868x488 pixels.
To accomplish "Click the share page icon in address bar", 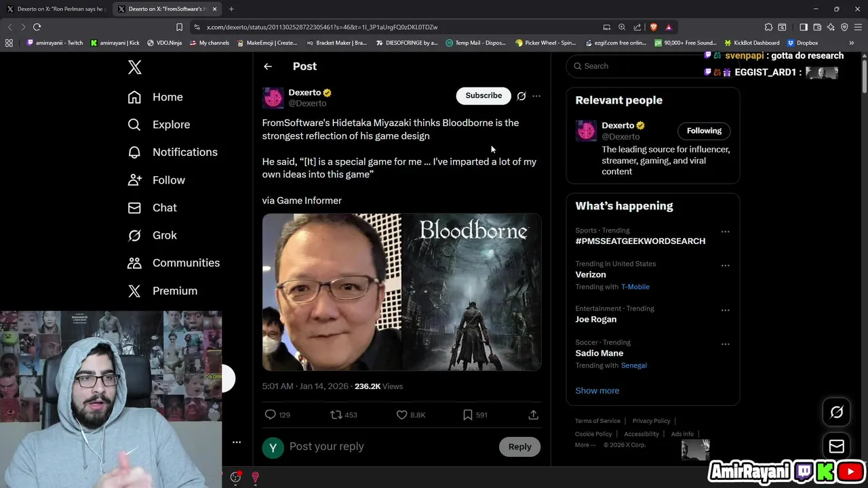I will coord(637,27).
